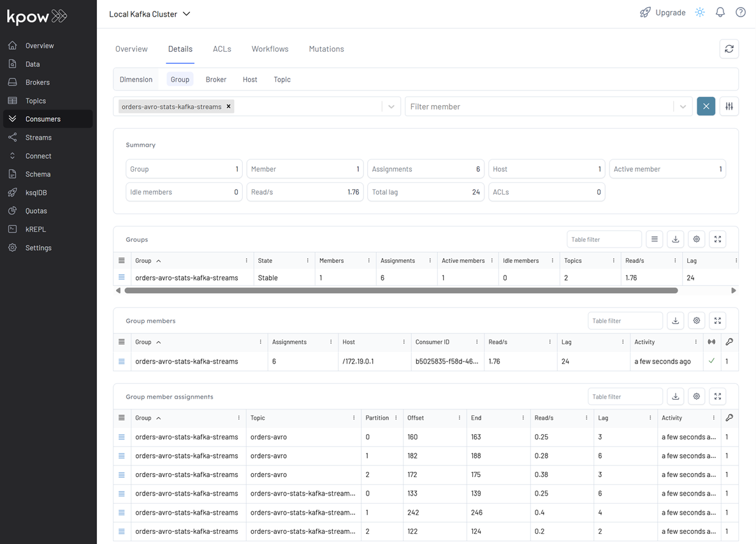Viewport: 756px width, 544px height.
Task: Click the Groups table scroll right arrow
Action: tap(733, 290)
